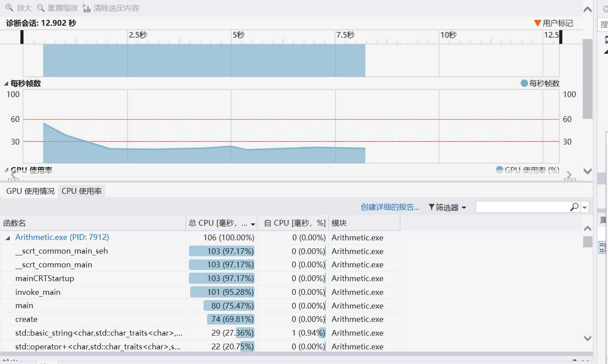
Task: Select the invoke_main function row
Action: point(200,292)
